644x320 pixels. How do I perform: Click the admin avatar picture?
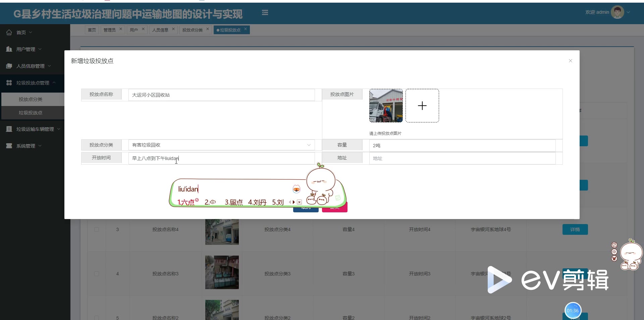(618, 12)
